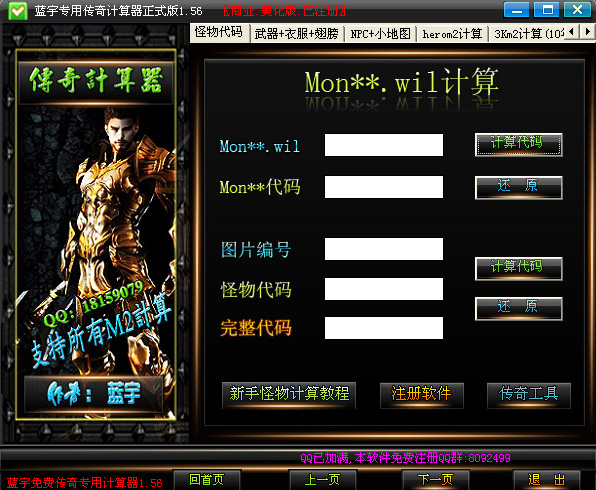This screenshot has width=596, height=490.
Task: Open the 武器+衣服+翅膀 tab
Action: pyautogui.click(x=296, y=34)
